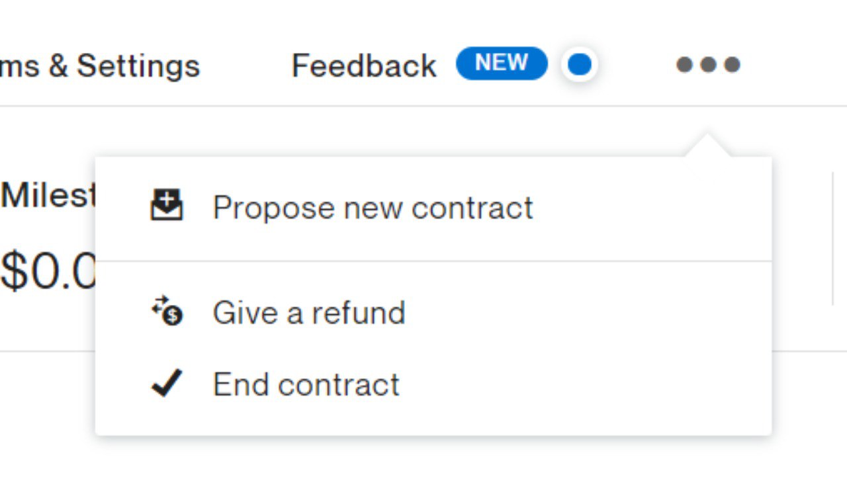Click the rightmost dot of the ellipsis
This screenshot has height=504, width=847.
coord(732,65)
